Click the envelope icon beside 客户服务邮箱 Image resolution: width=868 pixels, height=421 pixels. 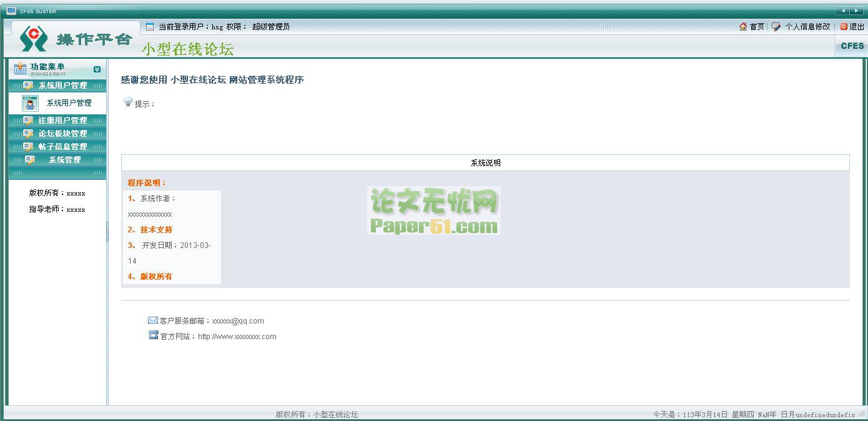pyautogui.click(x=153, y=320)
